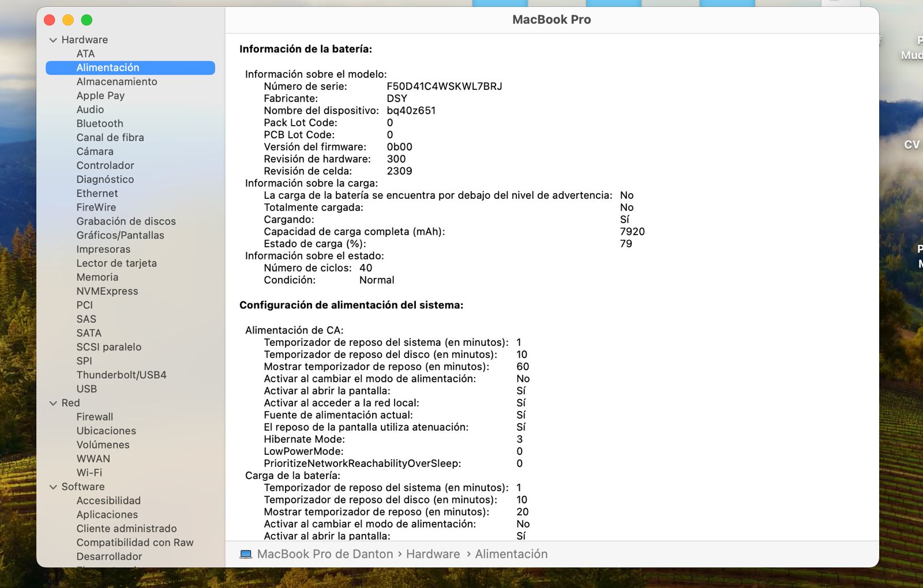Open the USB hardware entry
This screenshot has width=923, height=588.
87,389
